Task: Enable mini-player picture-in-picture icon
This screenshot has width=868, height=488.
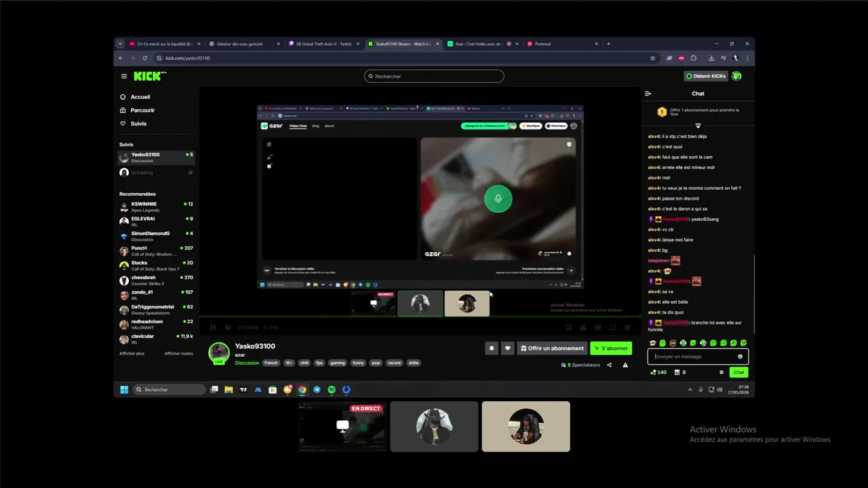Action: coord(568,327)
